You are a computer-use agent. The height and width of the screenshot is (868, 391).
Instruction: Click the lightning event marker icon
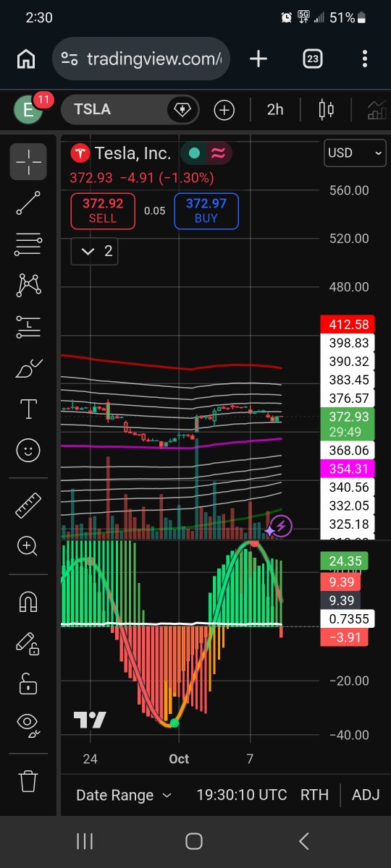(282, 526)
